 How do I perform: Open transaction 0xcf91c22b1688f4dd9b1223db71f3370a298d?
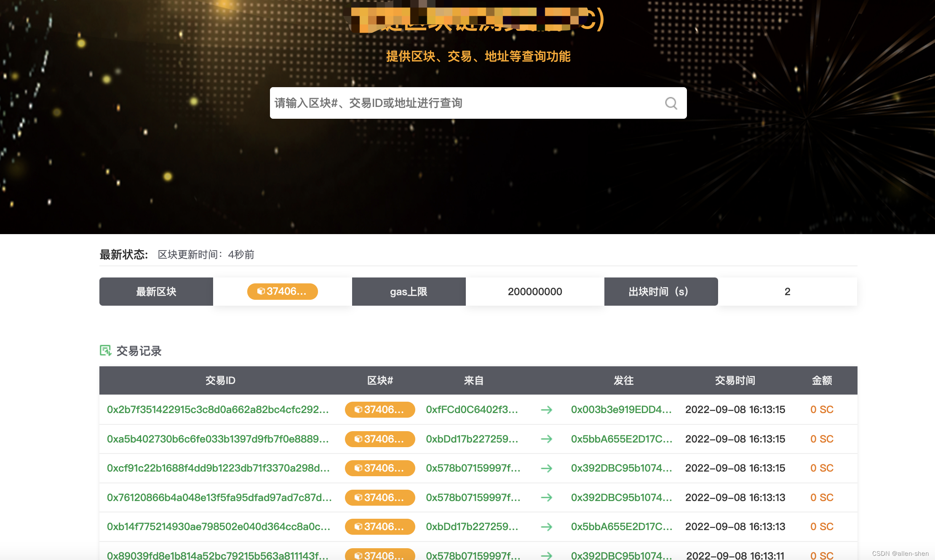point(218,468)
